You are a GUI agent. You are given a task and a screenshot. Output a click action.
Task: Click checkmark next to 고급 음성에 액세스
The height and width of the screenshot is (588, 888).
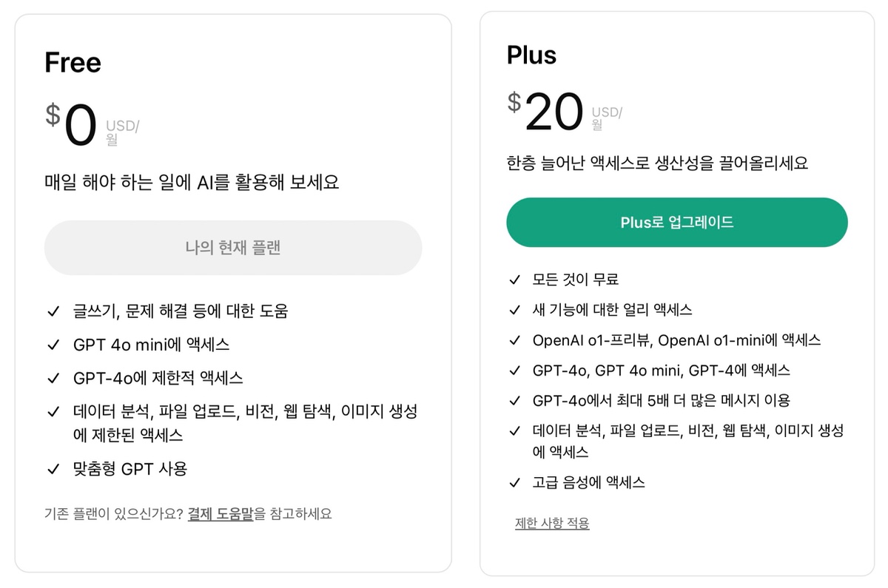pos(514,483)
